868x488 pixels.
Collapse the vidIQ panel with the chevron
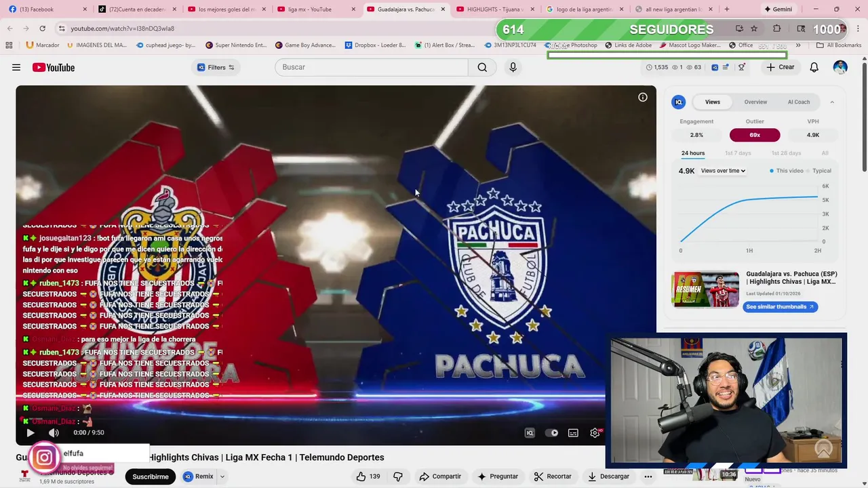pyautogui.click(x=832, y=102)
